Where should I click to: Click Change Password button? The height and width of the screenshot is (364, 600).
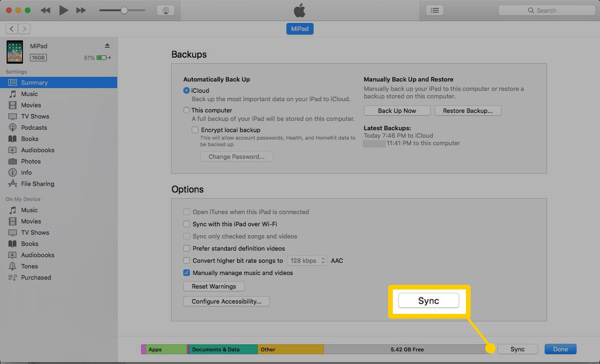click(237, 156)
